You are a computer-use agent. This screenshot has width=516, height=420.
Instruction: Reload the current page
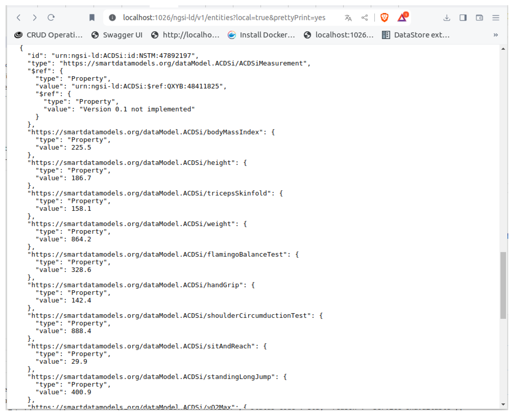coord(51,18)
